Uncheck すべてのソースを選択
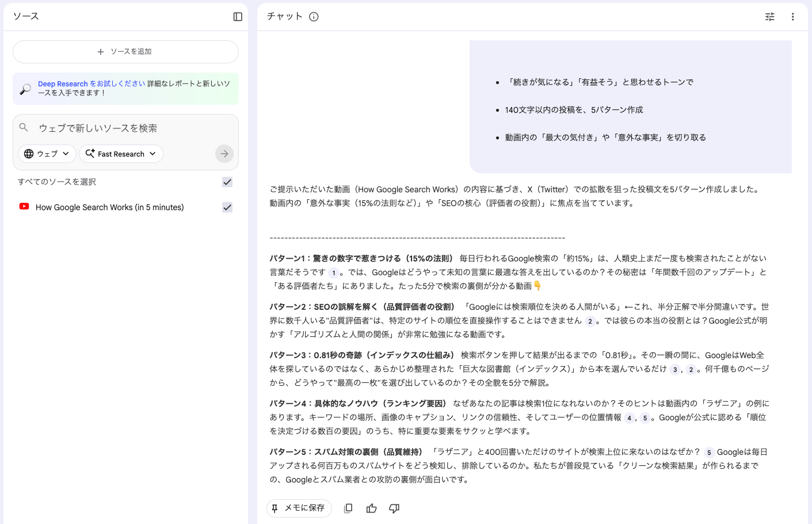 point(227,181)
